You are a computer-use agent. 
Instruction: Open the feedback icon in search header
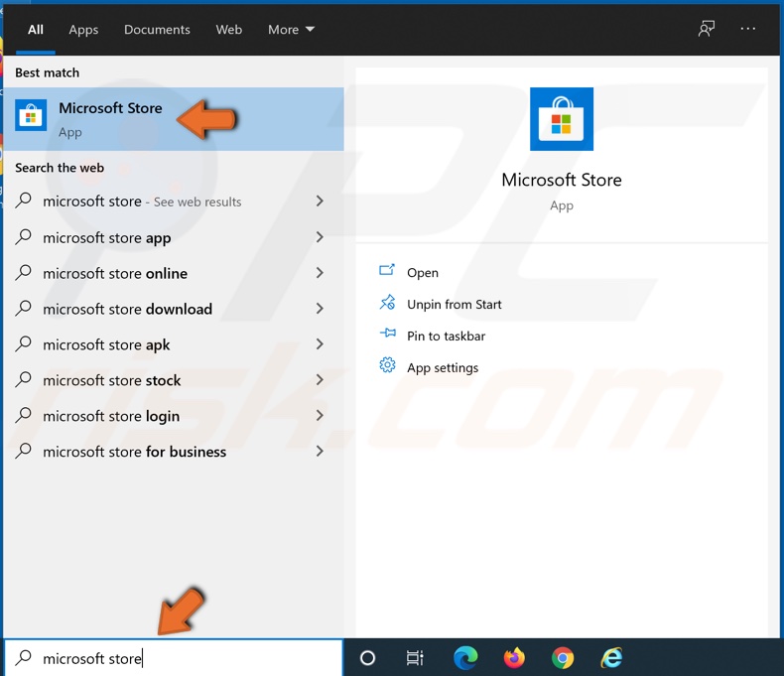tap(707, 29)
